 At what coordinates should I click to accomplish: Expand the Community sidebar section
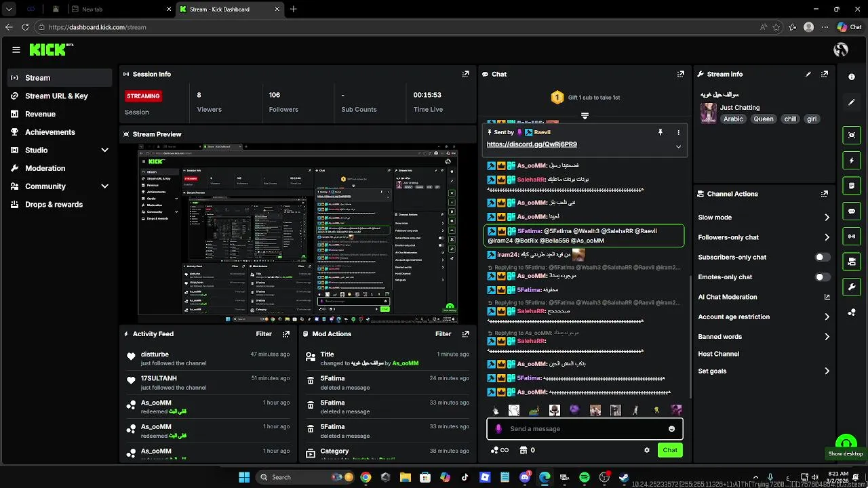[x=104, y=186]
